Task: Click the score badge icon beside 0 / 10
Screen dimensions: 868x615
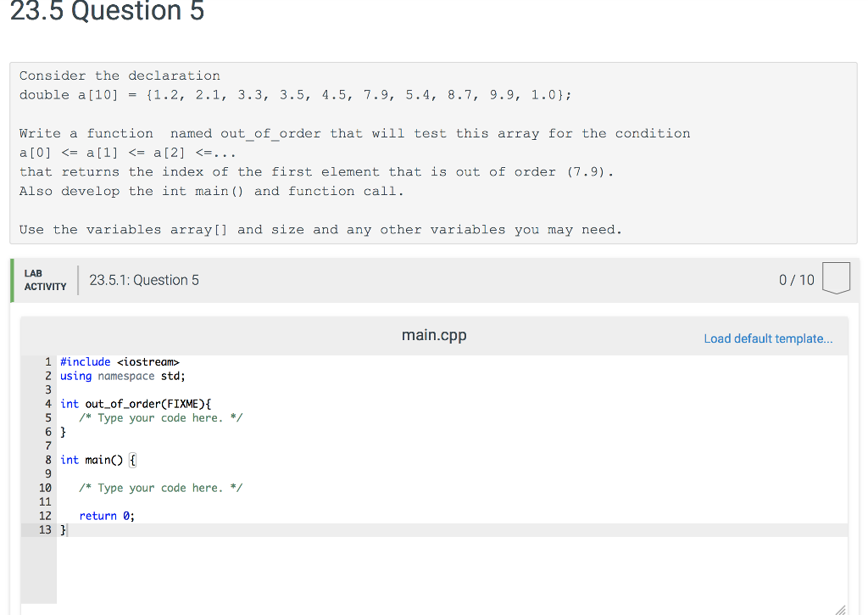Action: coord(836,278)
